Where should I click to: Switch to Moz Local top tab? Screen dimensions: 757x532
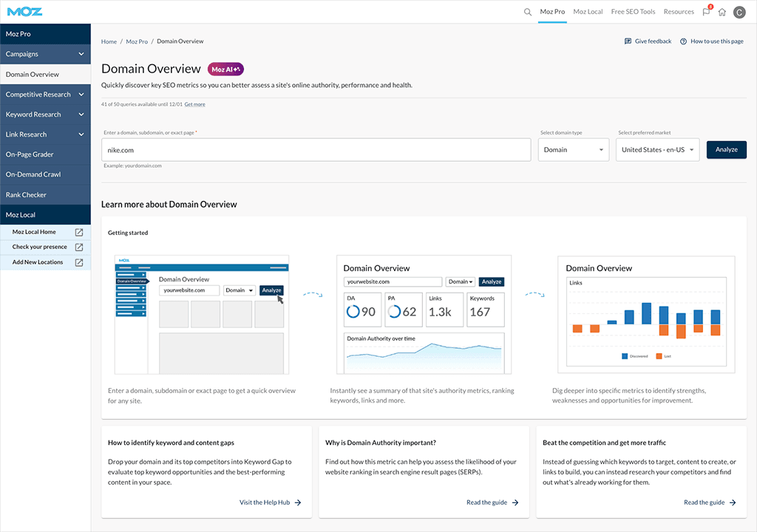588,12
